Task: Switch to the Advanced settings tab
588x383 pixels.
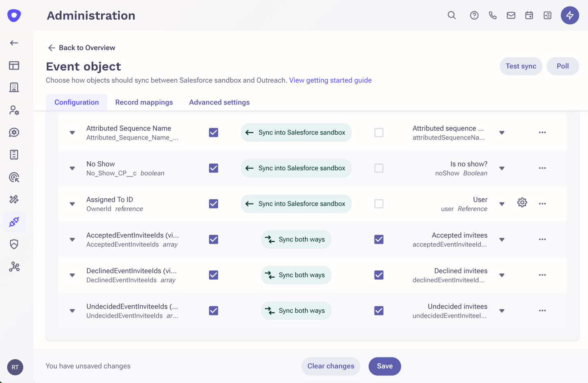Action: pos(219,102)
